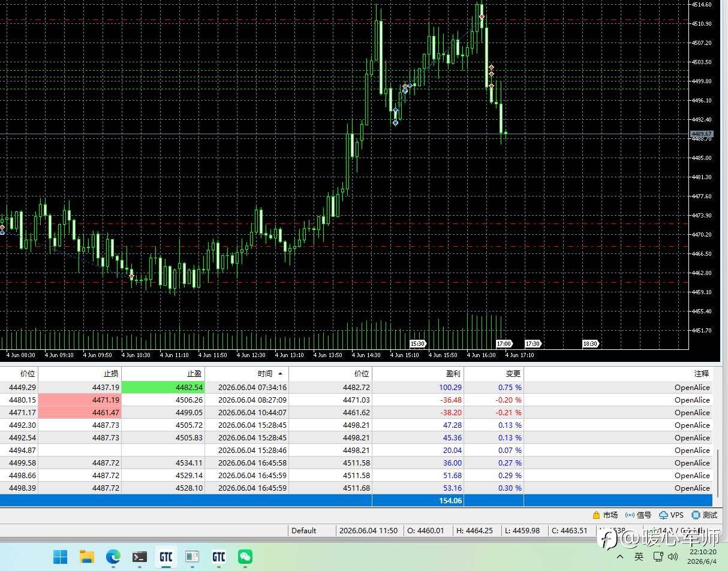
Task: Open WeChat from the taskbar
Action: point(245,557)
